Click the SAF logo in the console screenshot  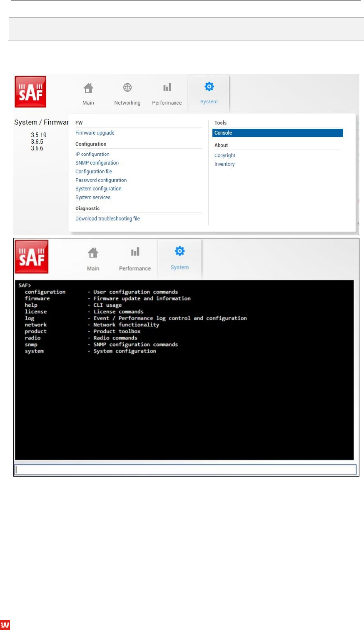coord(32,257)
